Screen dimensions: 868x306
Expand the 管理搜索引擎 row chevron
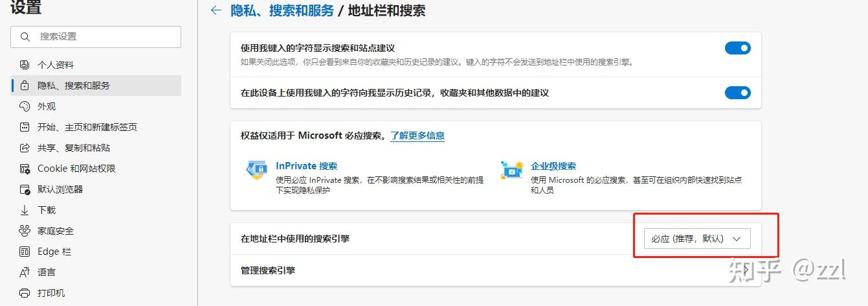(746, 270)
